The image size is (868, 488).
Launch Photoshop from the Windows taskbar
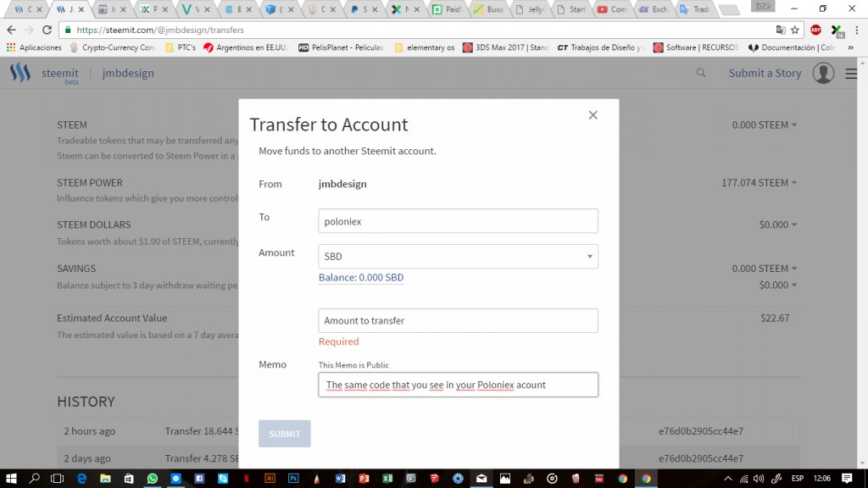[293, 479]
